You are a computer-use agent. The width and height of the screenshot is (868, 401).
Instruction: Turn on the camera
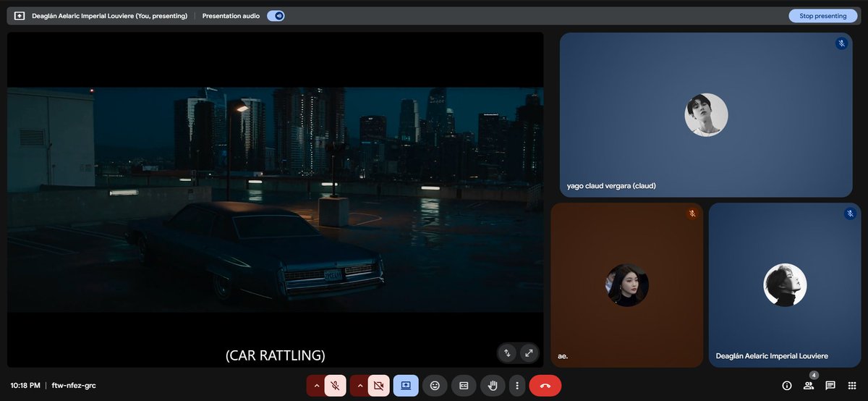point(379,386)
